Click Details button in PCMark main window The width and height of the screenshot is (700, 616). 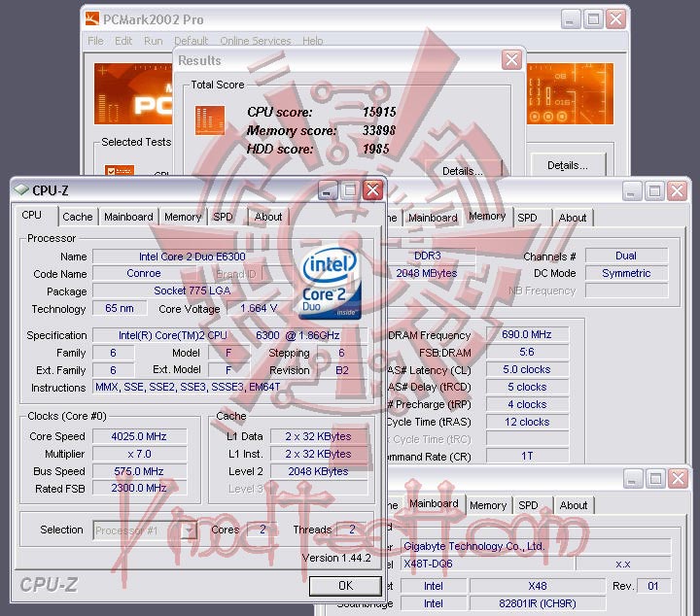pos(568,165)
